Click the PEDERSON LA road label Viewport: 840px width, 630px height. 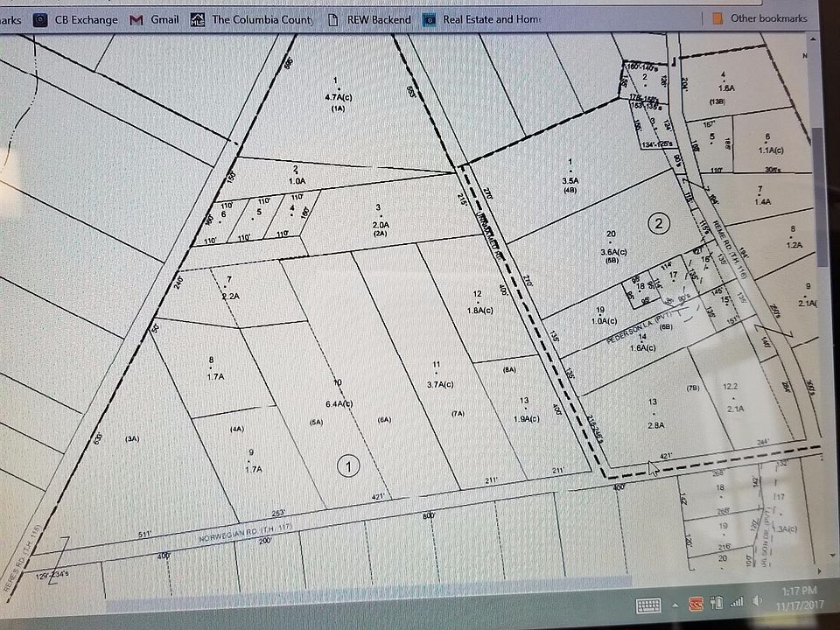click(640, 326)
